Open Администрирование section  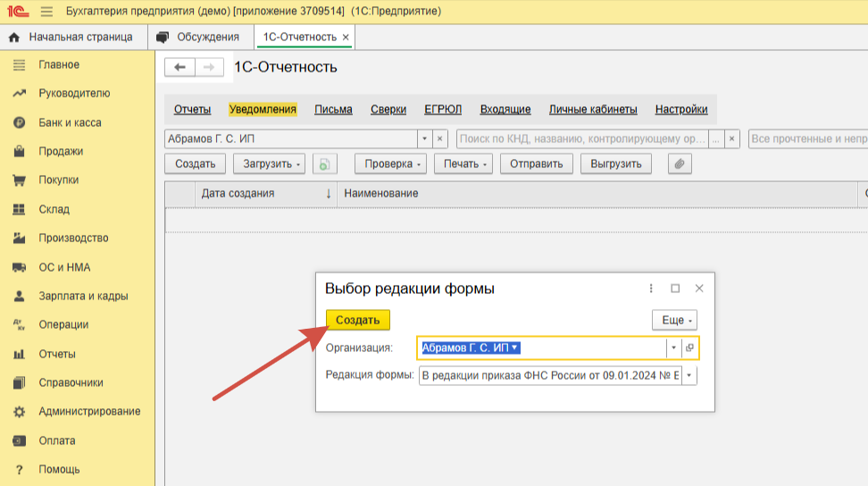pos(89,412)
